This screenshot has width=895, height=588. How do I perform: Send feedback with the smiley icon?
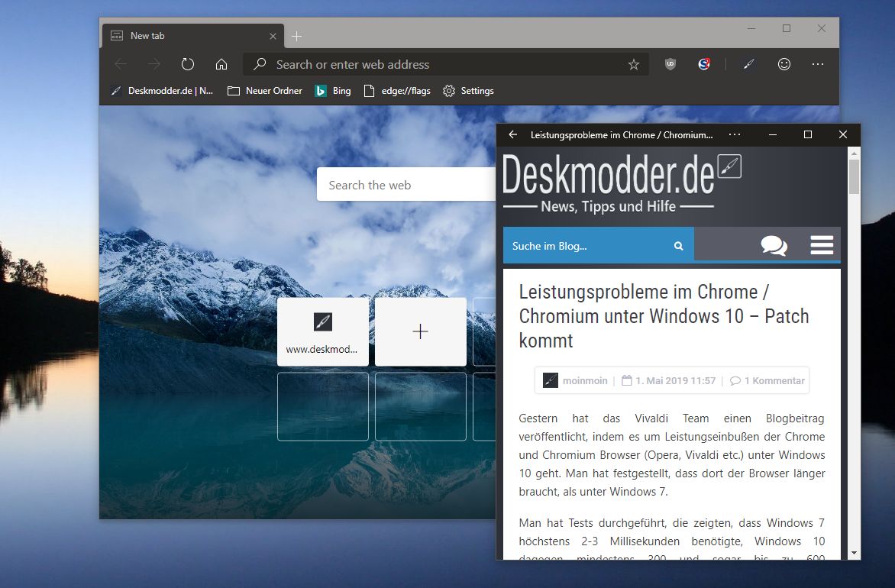pos(784,64)
